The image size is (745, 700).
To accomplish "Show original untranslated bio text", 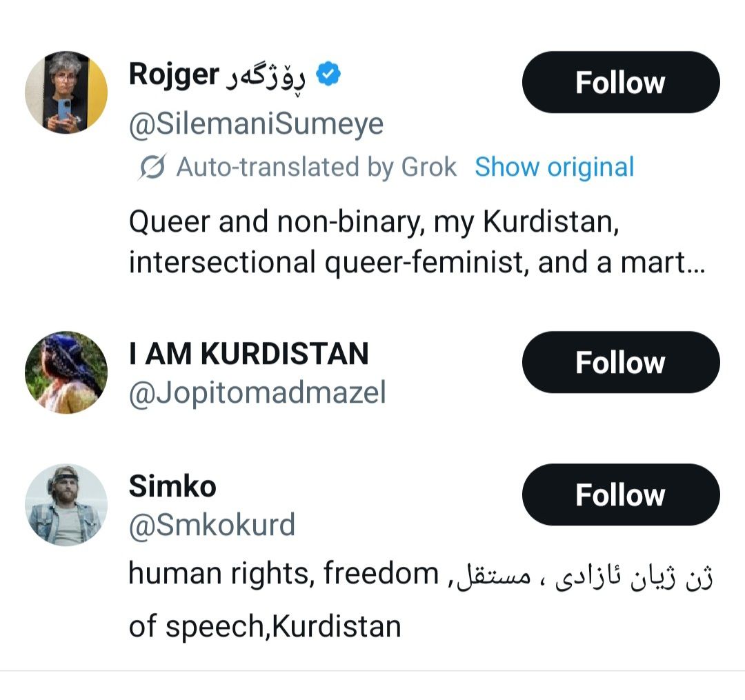I will pos(555,167).
